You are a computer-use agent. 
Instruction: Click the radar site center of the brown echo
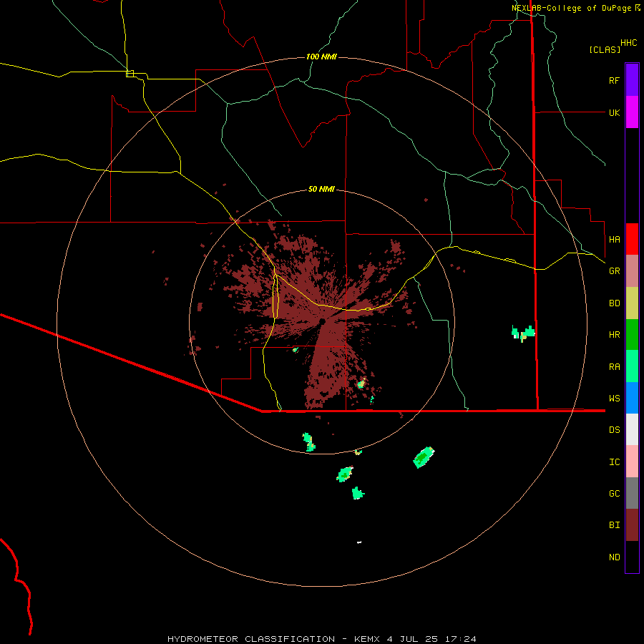coord(322,321)
